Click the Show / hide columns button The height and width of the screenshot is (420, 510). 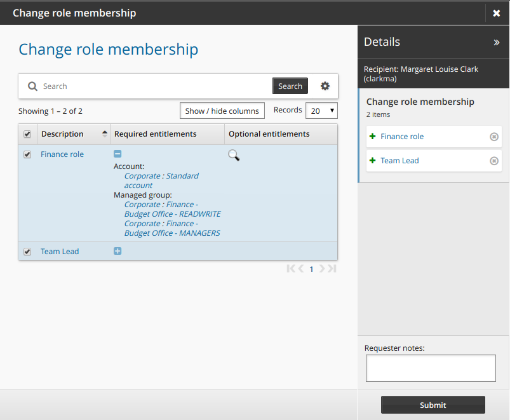pyautogui.click(x=222, y=111)
